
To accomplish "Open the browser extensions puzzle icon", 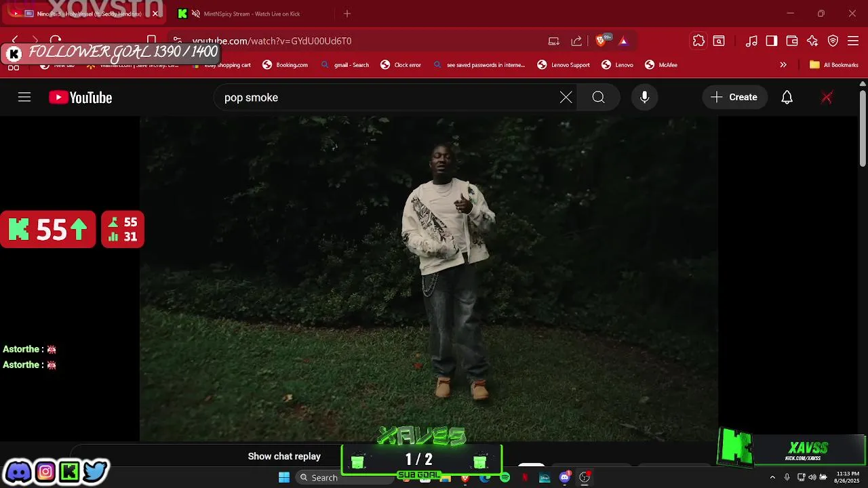I will point(698,41).
